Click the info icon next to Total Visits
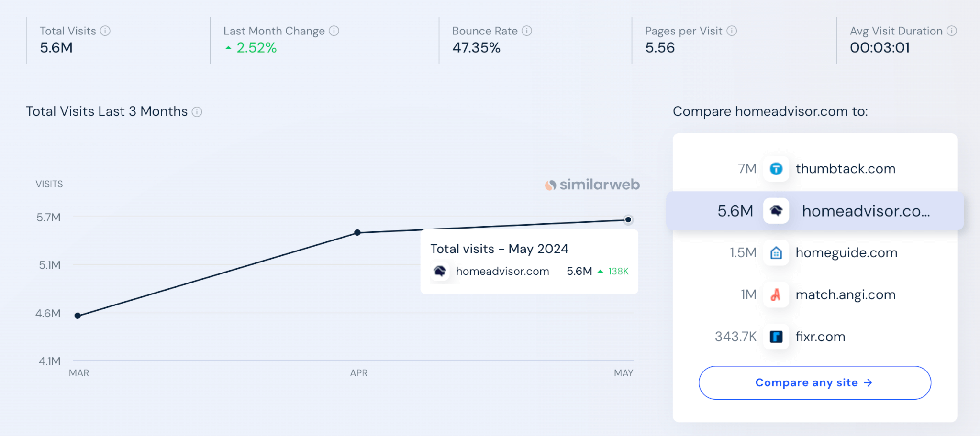The image size is (980, 436). (105, 31)
